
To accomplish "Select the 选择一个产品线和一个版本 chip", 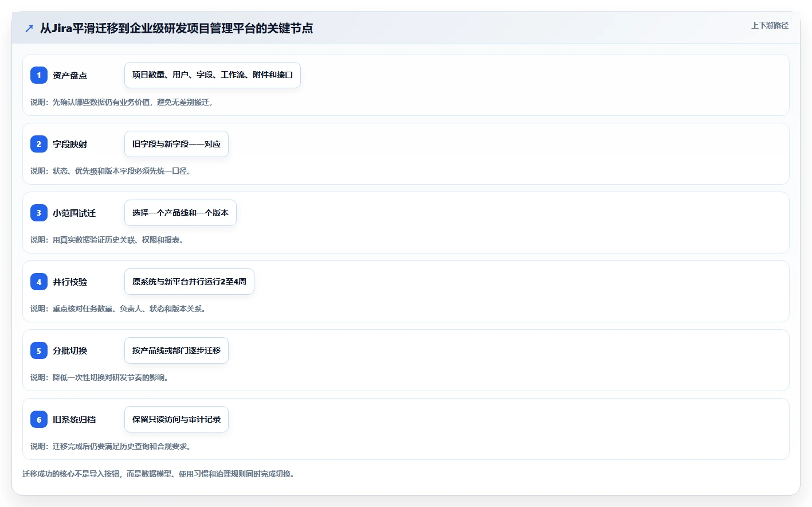I will [x=181, y=213].
